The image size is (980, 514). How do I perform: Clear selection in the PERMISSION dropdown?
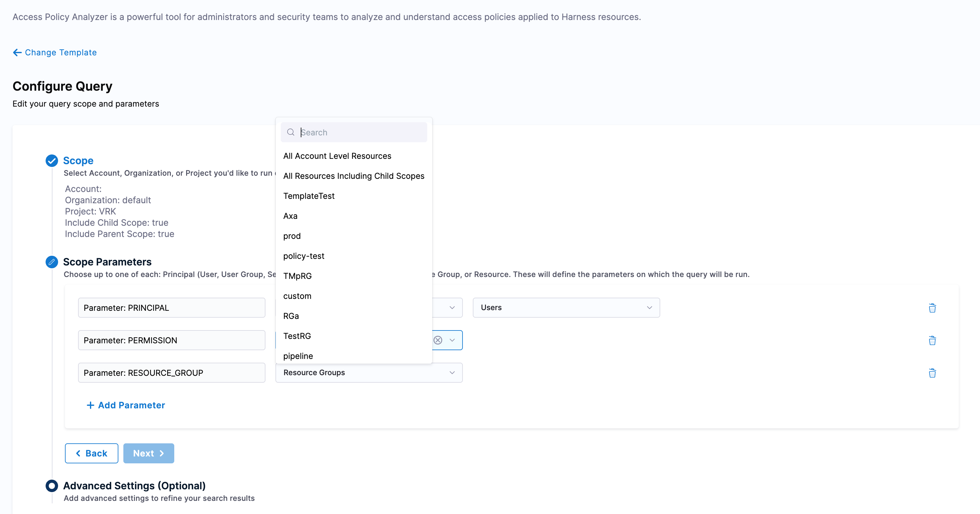coord(438,340)
